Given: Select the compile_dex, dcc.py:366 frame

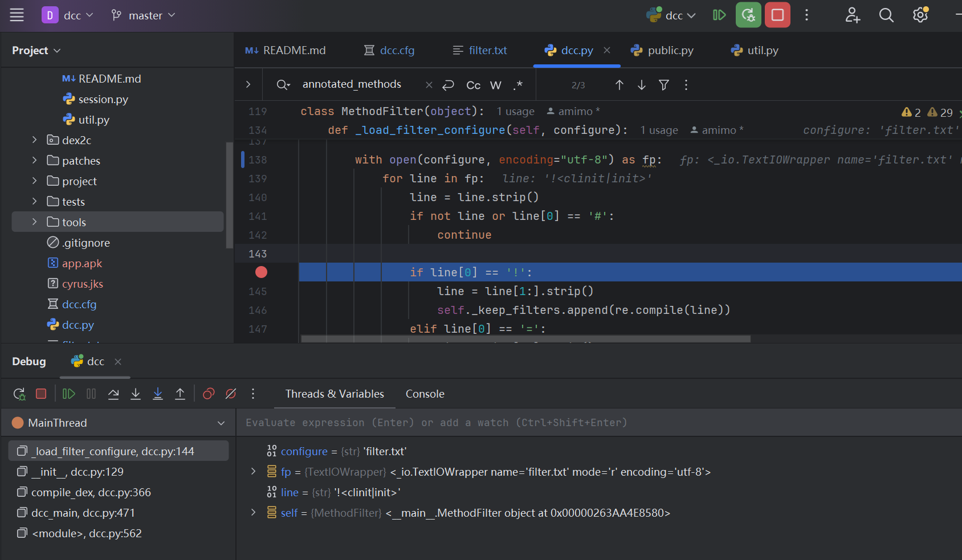Looking at the screenshot, I should pos(119,492).
